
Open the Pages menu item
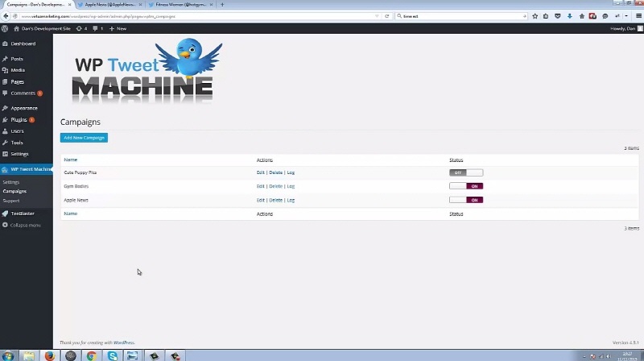click(17, 82)
